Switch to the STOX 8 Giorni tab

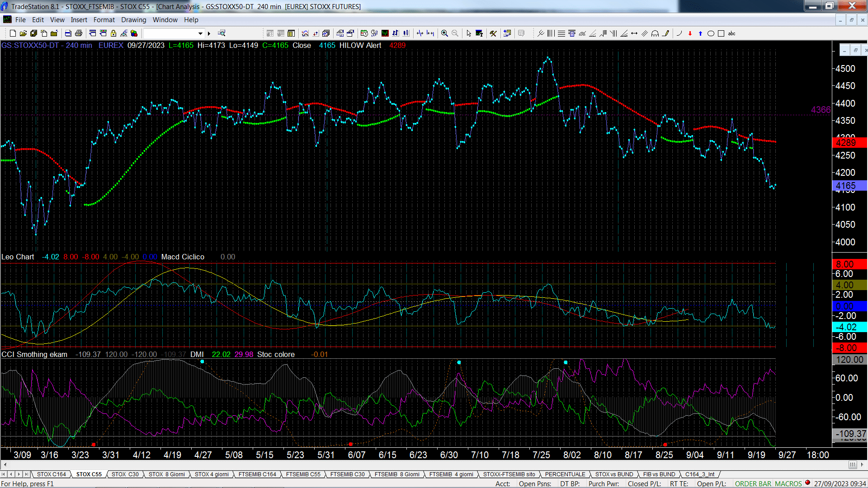166,474
